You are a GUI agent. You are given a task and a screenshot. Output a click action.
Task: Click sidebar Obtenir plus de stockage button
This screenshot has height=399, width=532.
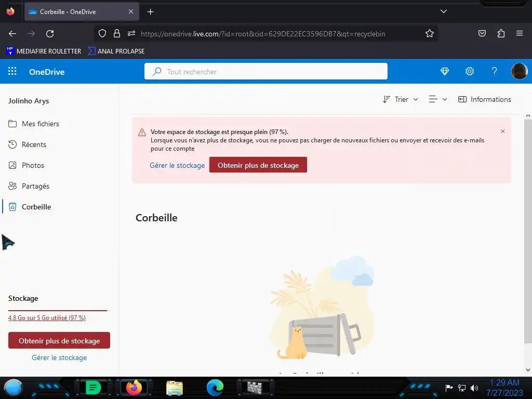59,340
